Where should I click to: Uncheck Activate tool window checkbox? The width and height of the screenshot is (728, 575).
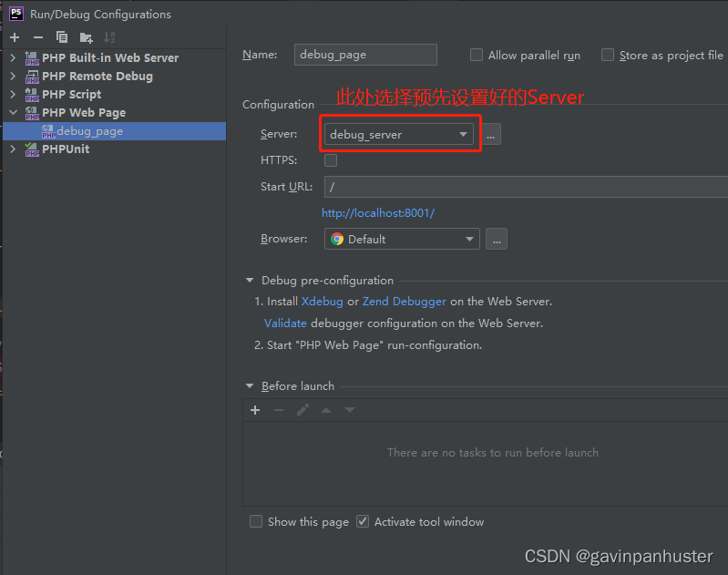(x=363, y=521)
